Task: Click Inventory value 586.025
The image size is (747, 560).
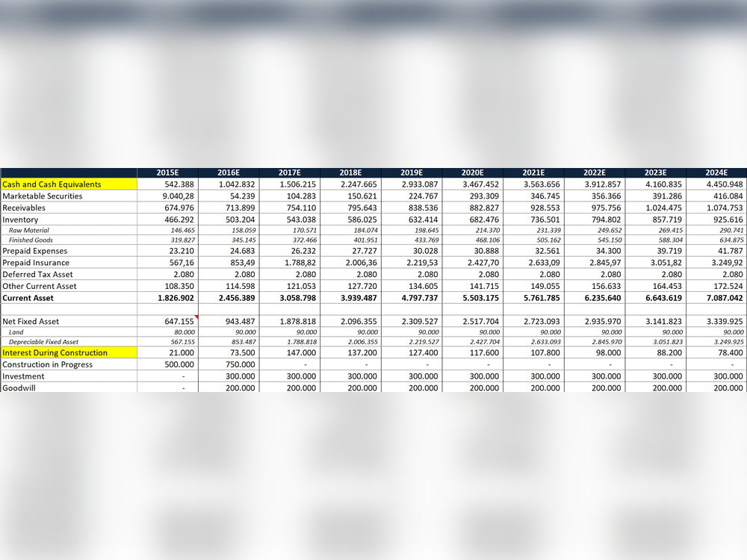Action: 362,220
